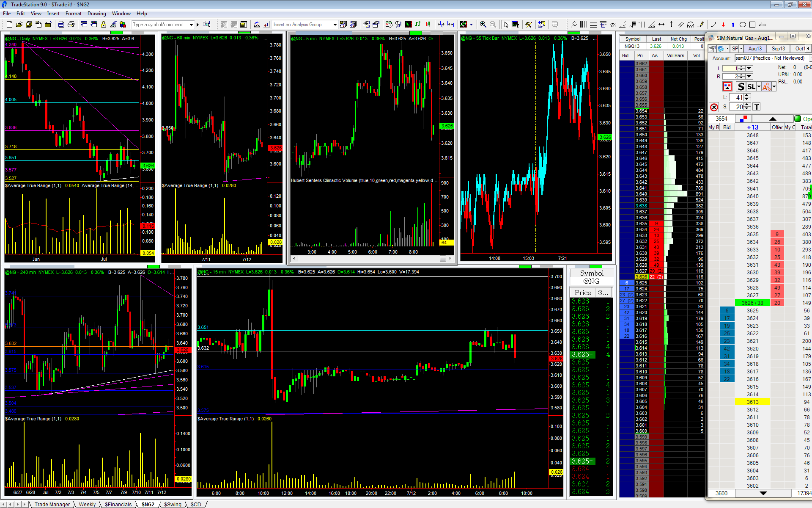Expand the SP dropdown arrow
The width and height of the screenshot is (812, 508).
[741, 49]
